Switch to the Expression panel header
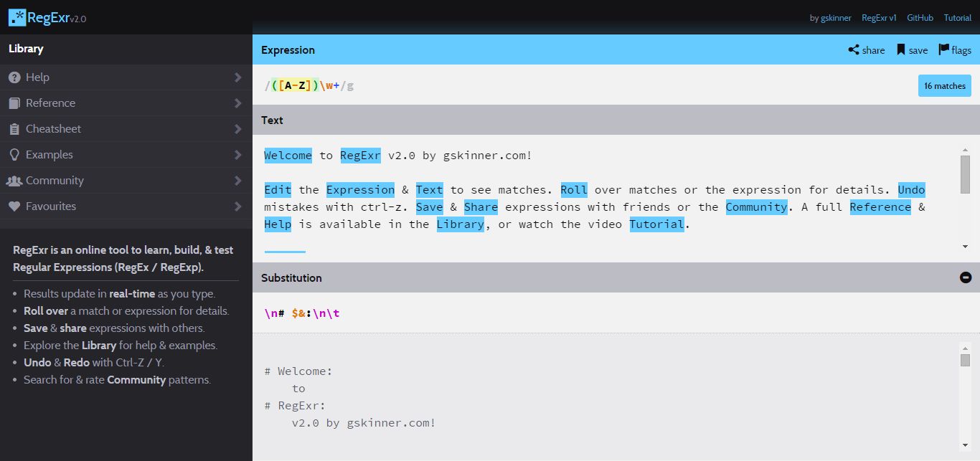This screenshot has height=461, width=980. coord(288,50)
